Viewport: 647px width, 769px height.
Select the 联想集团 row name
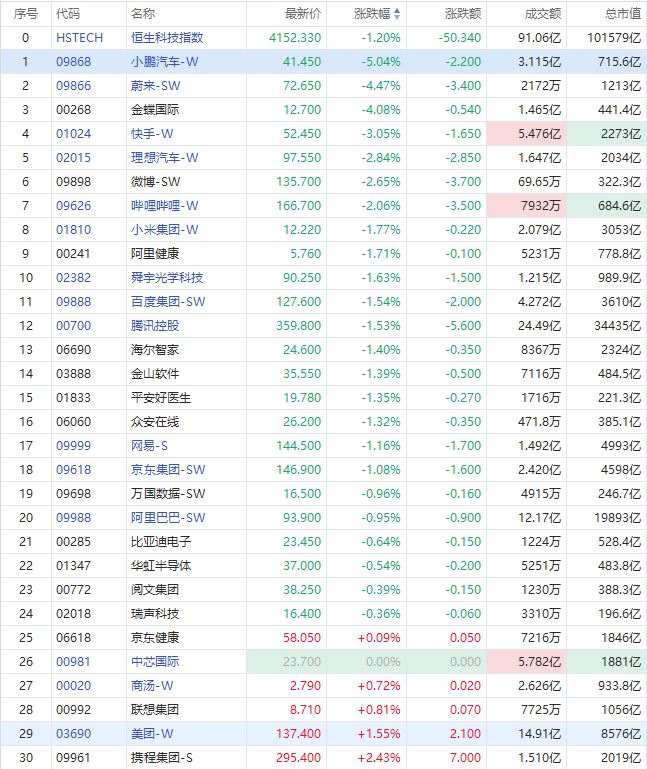pyautogui.click(x=155, y=711)
